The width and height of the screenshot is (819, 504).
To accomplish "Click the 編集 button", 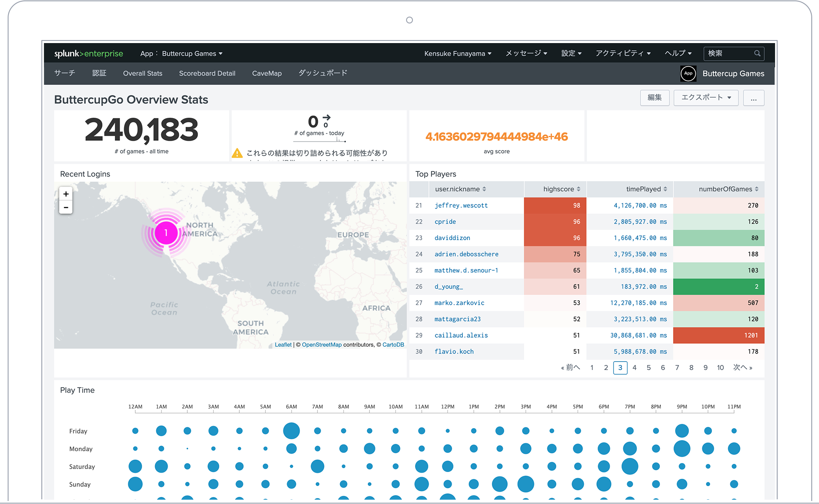I will point(655,98).
